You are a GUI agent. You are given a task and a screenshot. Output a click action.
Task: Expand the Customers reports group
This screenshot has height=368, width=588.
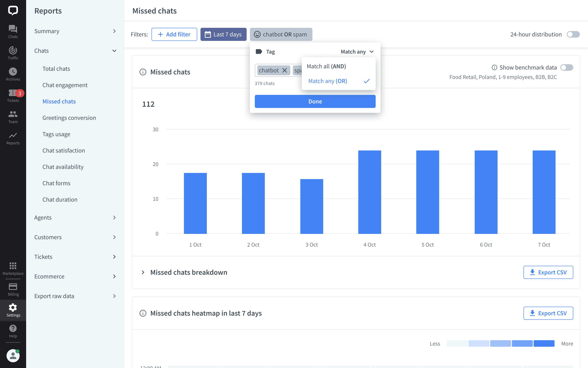click(75, 237)
